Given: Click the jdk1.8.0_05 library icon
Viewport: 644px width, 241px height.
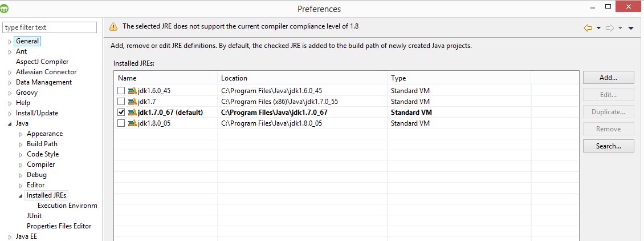Looking at the screenshot, I should (132, 123).
